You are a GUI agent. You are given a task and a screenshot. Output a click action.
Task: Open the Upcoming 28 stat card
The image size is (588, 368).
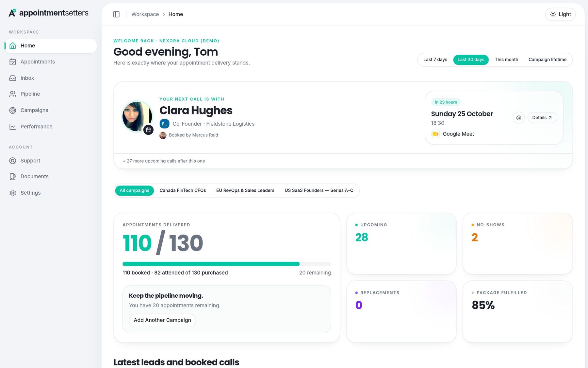tap(401, 244)
